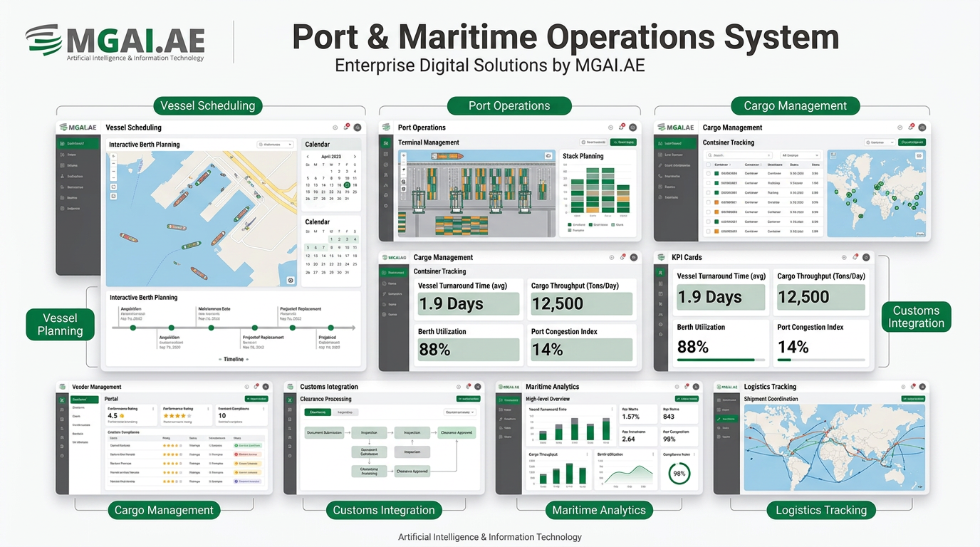Tick second row checkbox in container table

pyautogui.click(x=708, y=183)
